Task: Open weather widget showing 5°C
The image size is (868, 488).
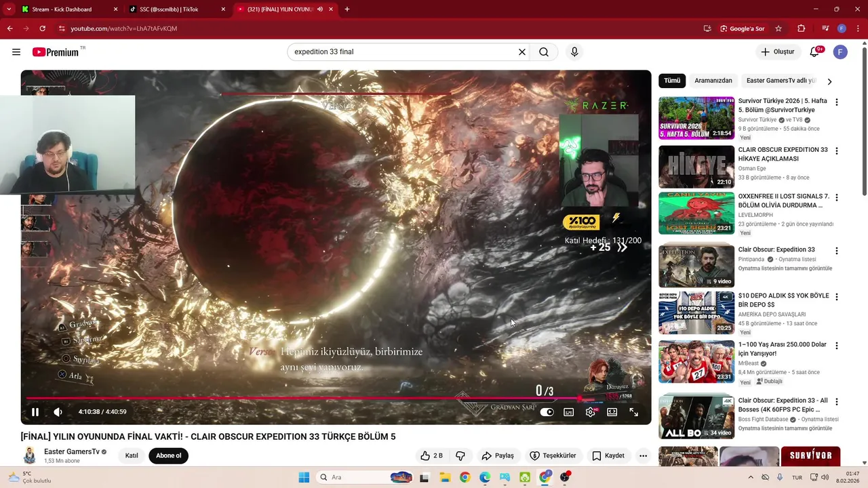Action: 30,477
